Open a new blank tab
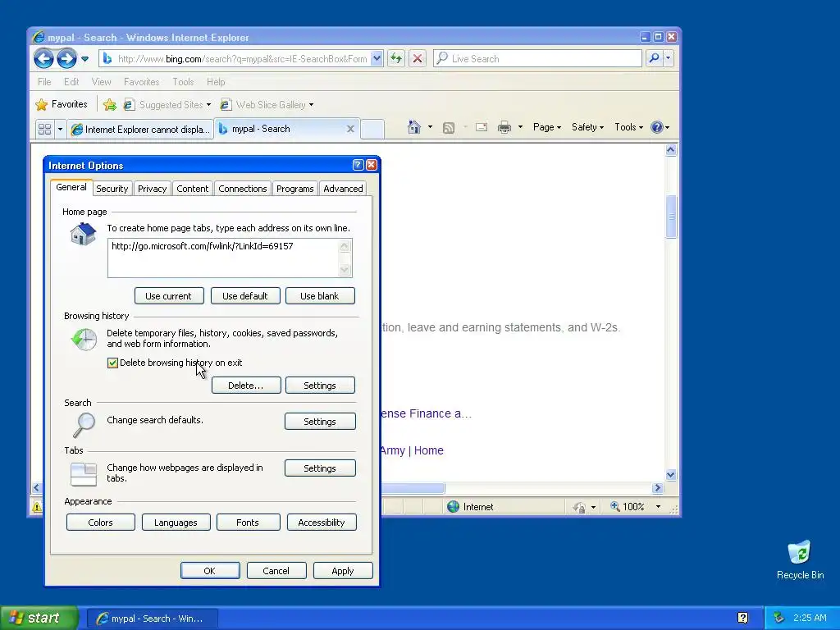This screenshot has height=630, width=840. pos(372,129)
